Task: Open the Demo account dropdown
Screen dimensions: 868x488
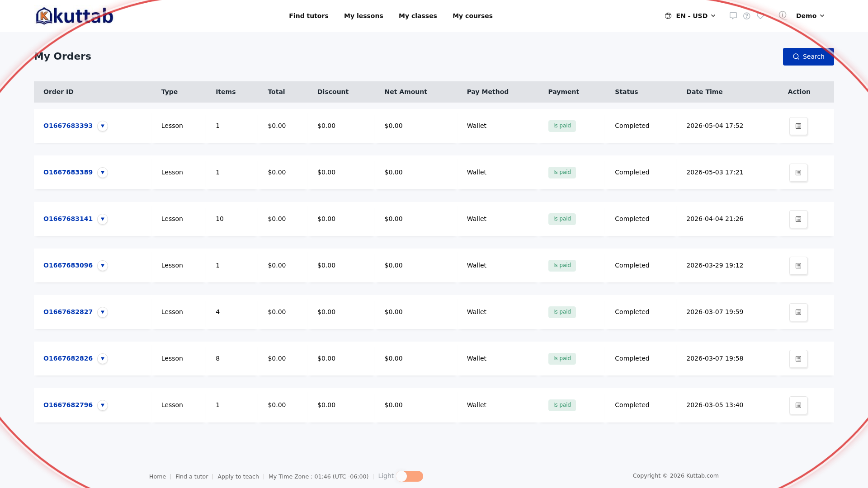Action: [810, 16]
